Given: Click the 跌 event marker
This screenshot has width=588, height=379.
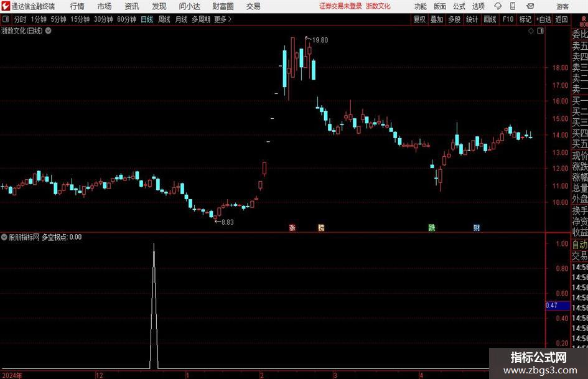Looking at the screenshot, I should click(x=432, y=227).
